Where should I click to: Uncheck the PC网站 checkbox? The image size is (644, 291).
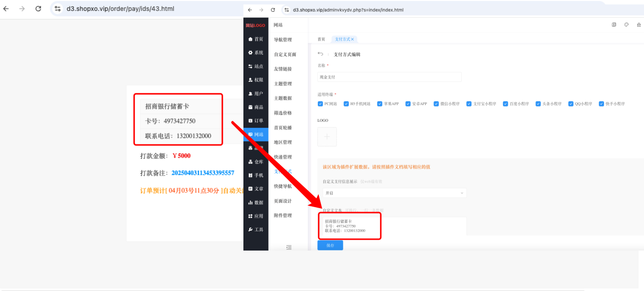(320, 104)
